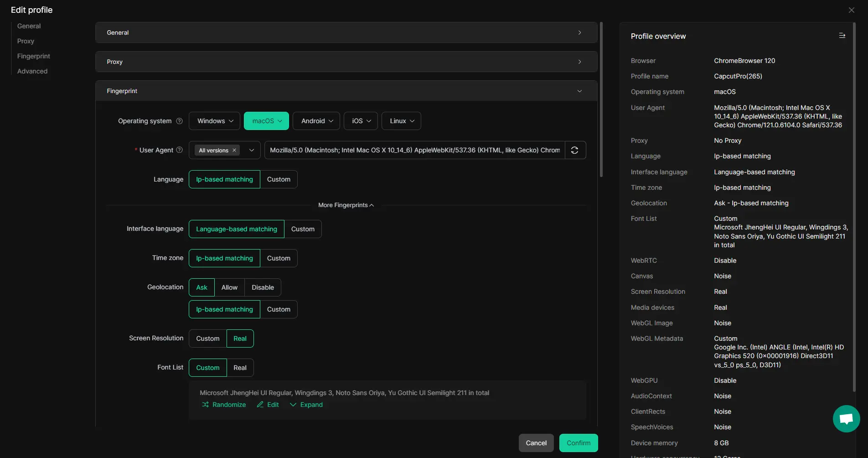Collapse the More Fingerprints section

pos(346,205)
